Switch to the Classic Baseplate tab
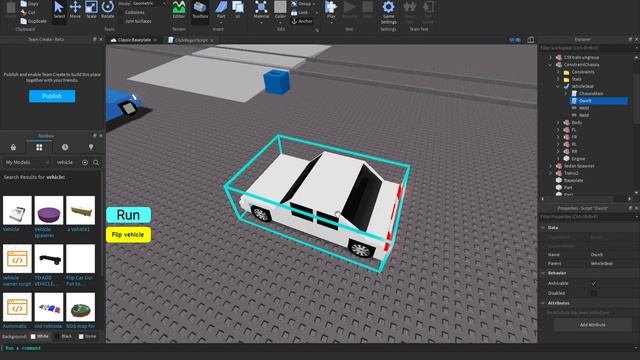 pos(134,40)
